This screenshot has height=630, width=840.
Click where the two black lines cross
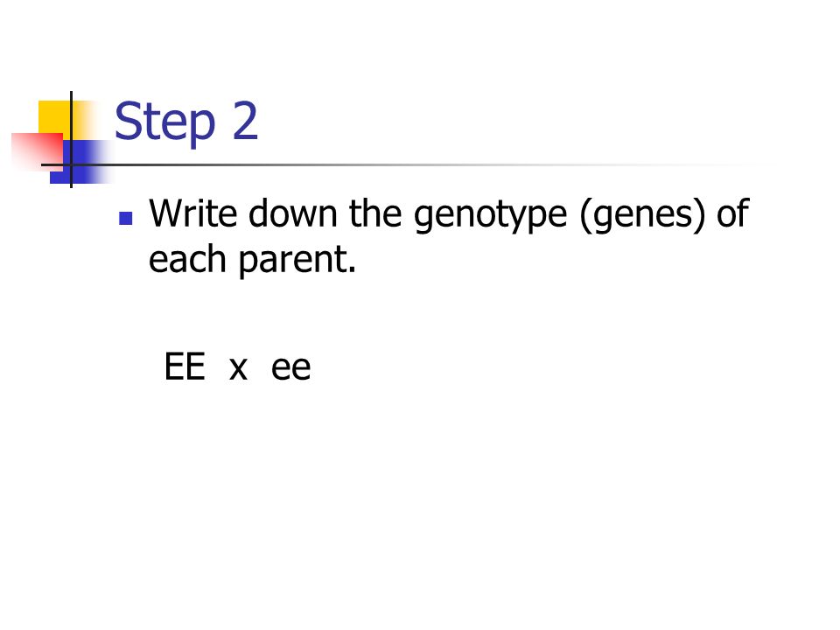[71, 165]
